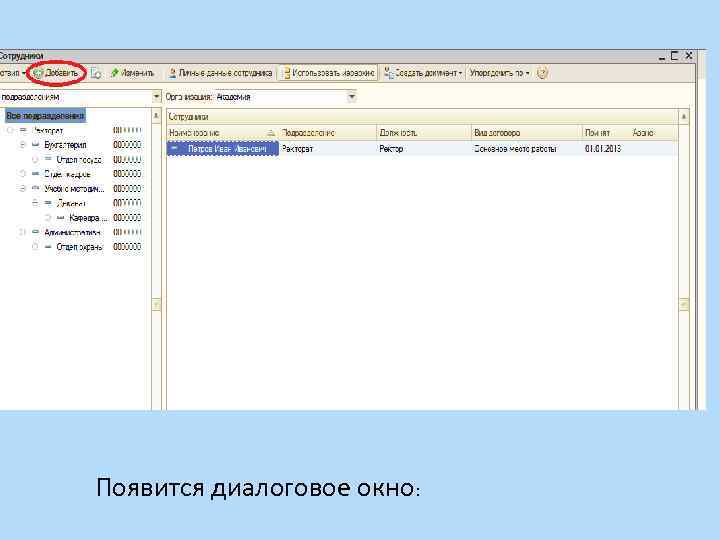Close the Сотрудники window
Screen dimensions: 720x540
click(689, 56)
